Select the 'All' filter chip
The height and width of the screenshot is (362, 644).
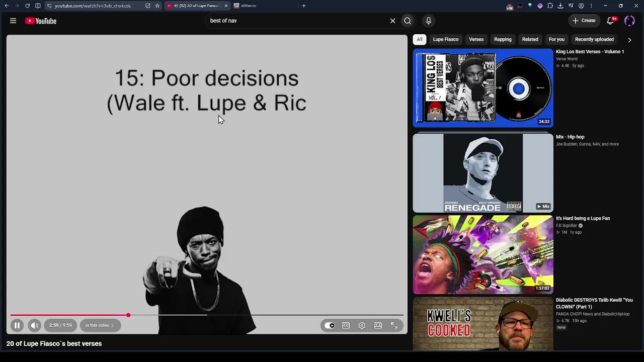[x=420, y=39]
